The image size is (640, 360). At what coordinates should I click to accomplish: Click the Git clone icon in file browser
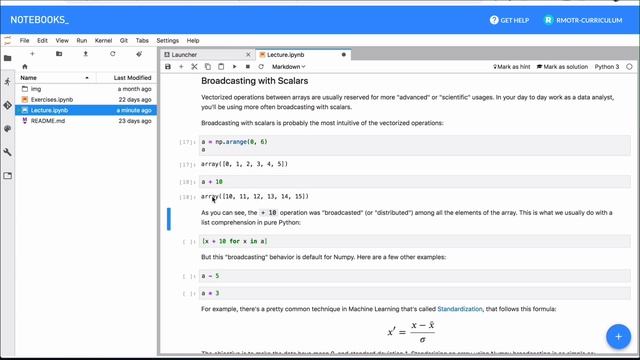139,54
